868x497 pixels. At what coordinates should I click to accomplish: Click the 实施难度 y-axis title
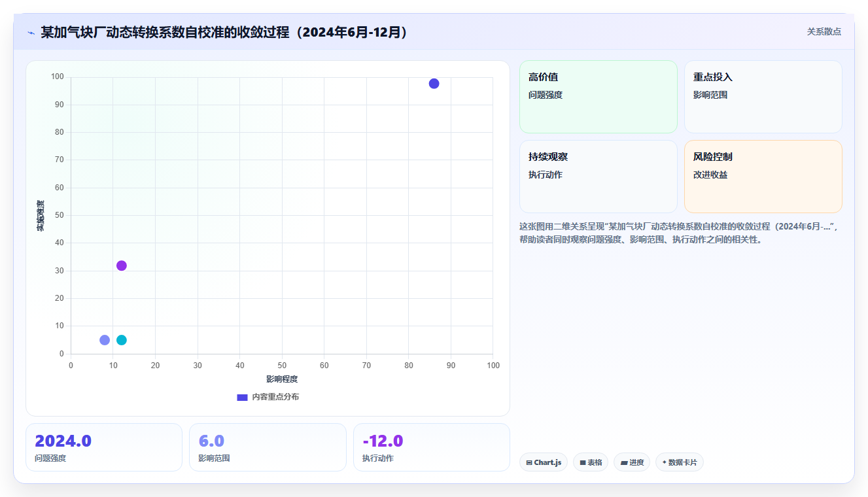41,215
